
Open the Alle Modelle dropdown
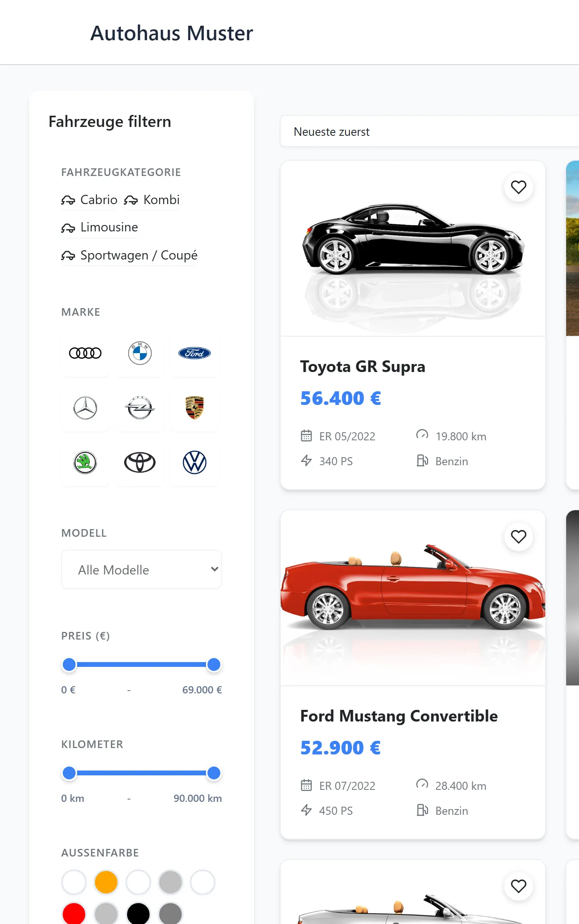pos(142,570)
